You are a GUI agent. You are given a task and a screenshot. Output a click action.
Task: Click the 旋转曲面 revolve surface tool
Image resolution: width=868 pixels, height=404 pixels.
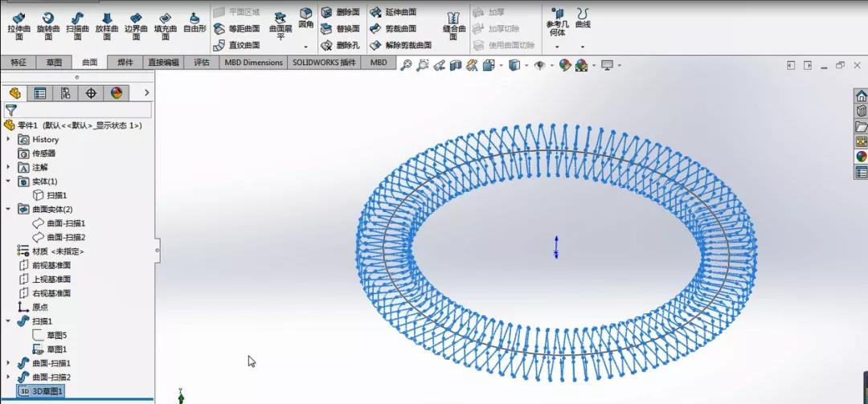47,26
